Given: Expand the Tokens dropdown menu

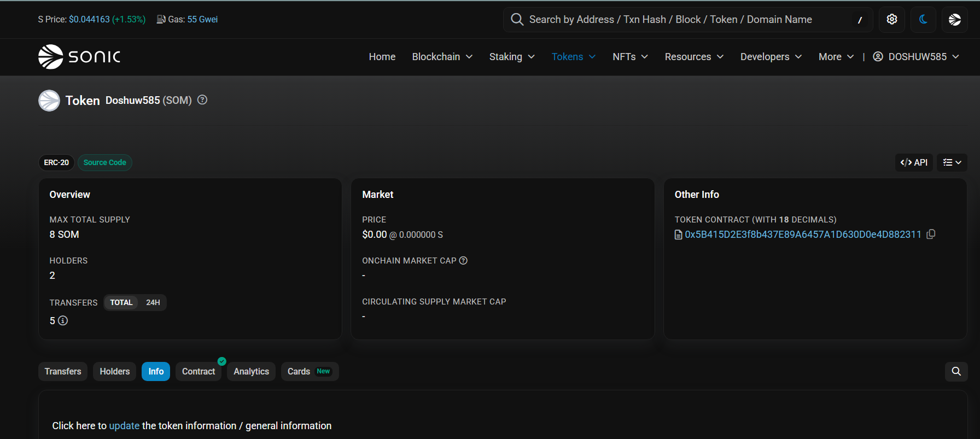Looking at the screenshot, I should 574,57.
